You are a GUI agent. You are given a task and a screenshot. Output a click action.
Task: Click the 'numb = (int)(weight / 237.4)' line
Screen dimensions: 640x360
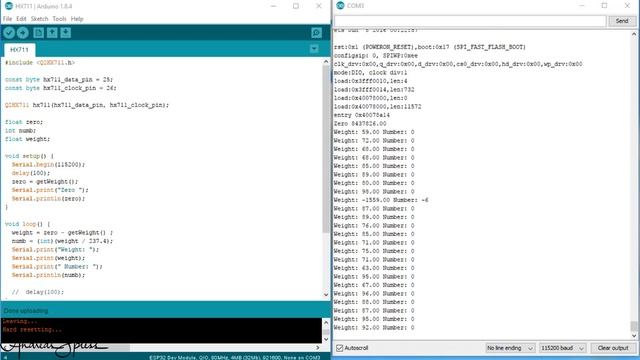tap(62, 241)
